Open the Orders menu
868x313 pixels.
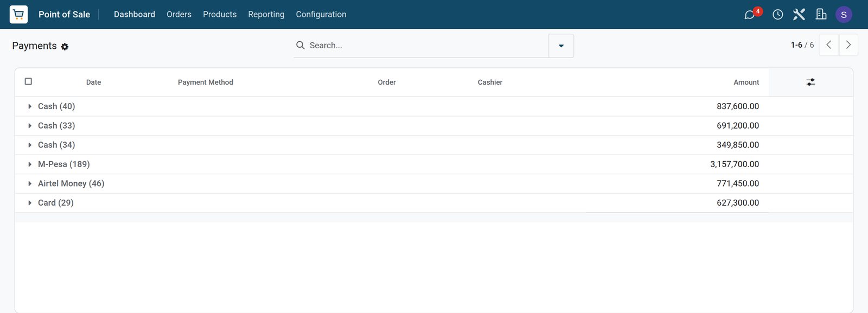pos(179,15)
